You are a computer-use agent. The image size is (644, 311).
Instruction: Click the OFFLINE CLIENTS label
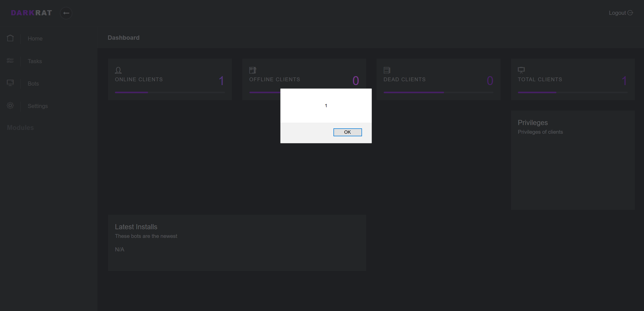click(275, 79)
